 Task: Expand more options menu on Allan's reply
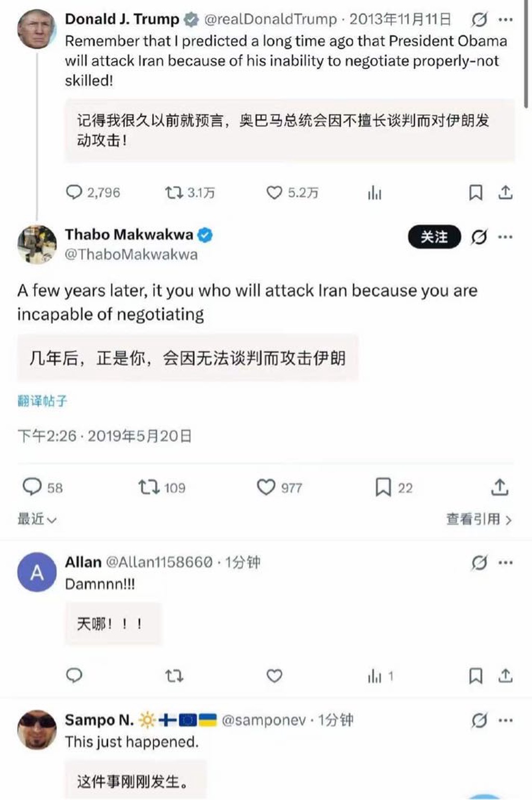click(x=506, y=562)
